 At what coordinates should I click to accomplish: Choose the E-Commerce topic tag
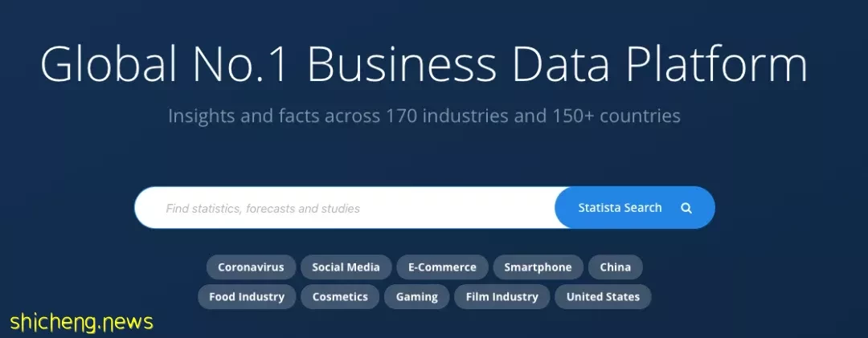click(442, 267)
